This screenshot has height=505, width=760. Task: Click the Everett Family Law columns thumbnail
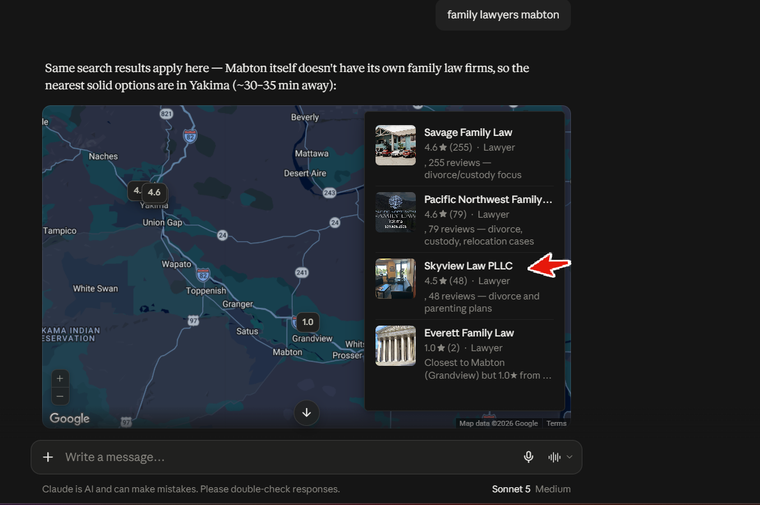[x=396, y=346]
